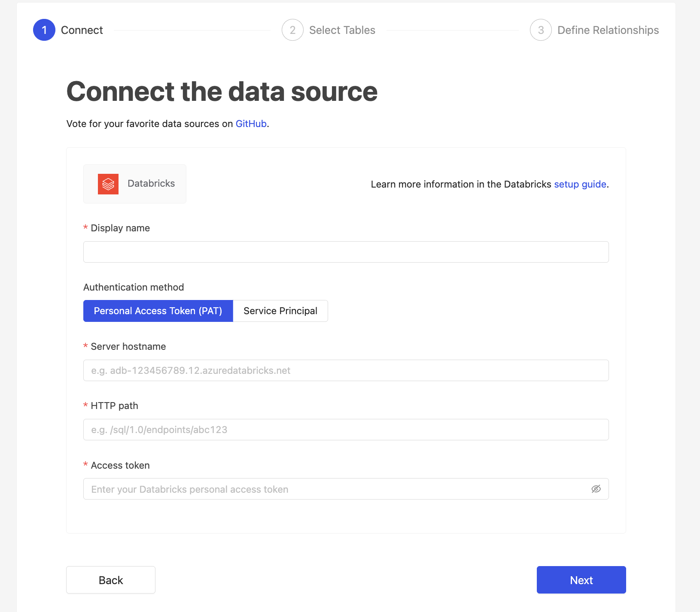Click into the HTTP path field
700x612 pixels.
[x=346, y=430]
